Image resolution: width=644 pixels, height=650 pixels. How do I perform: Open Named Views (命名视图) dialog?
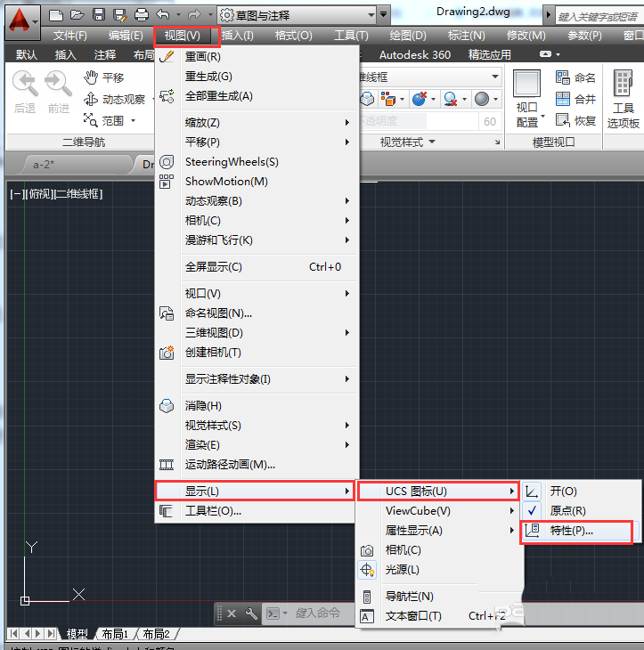pos(256,313)
